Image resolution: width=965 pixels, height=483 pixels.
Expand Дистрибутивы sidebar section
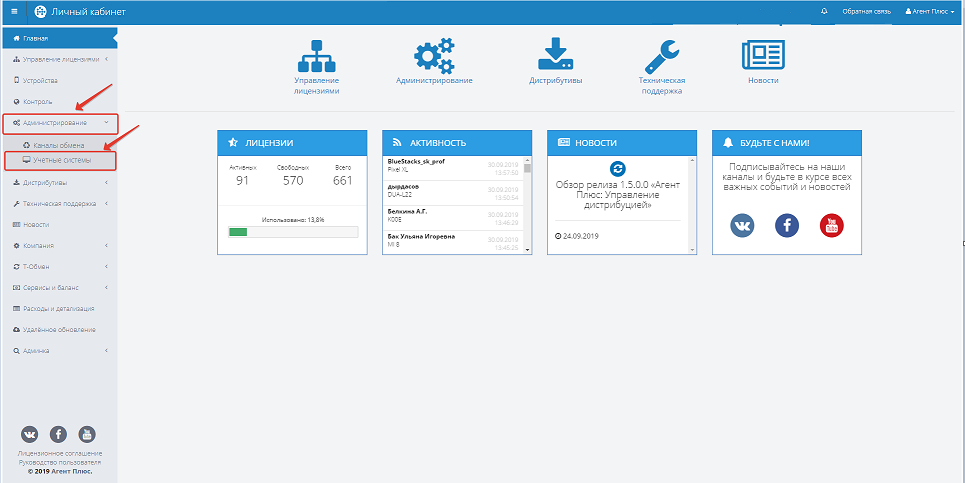coord(58,183)
